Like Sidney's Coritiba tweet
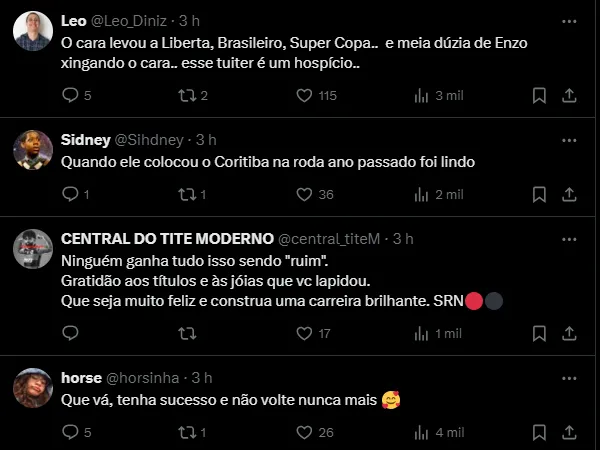 [x=305, y=194]
